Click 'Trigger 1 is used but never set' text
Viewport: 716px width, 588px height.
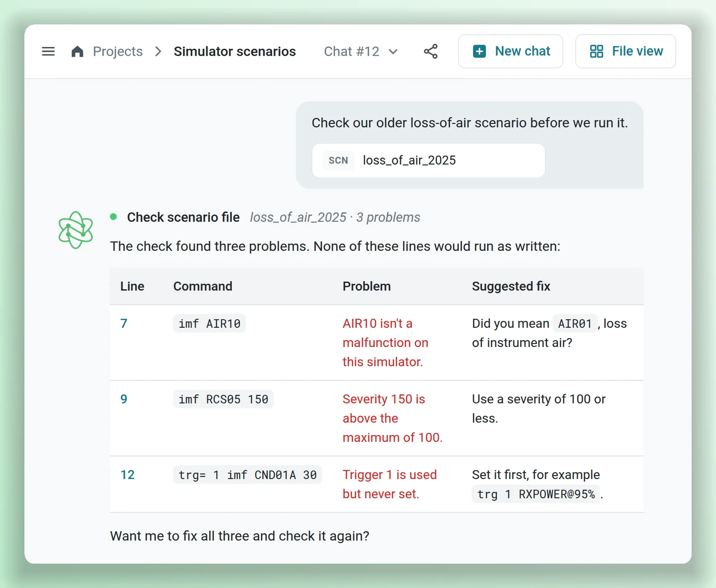[x=389, y=484]
